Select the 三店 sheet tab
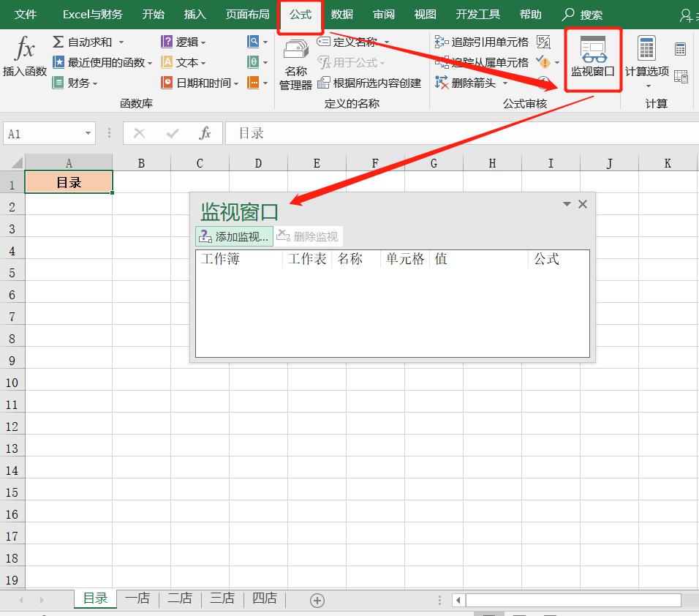 pos(222,598)
